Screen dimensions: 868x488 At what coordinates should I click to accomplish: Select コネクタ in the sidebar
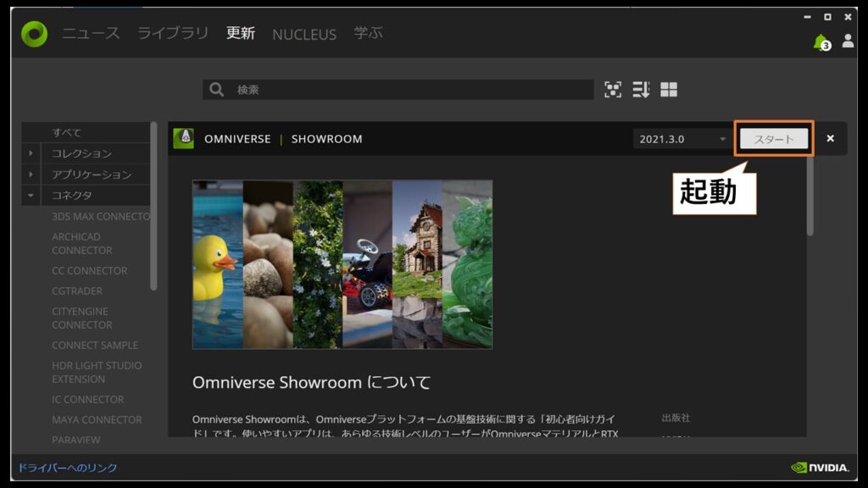click(x=72, y=196)
